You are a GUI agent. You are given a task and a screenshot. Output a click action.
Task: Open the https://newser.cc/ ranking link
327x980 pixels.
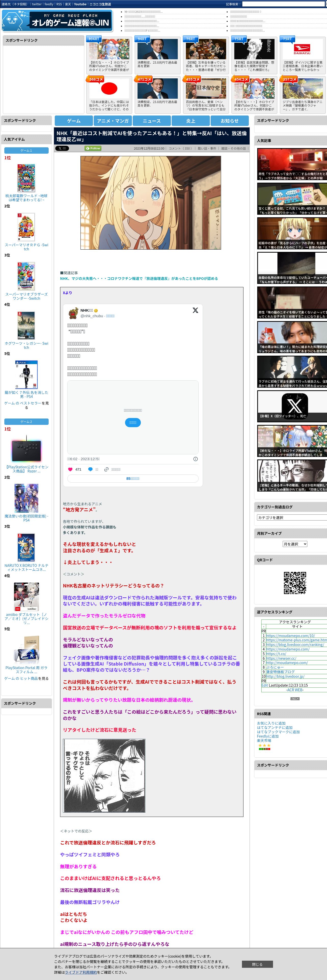[x=281, y=658]
